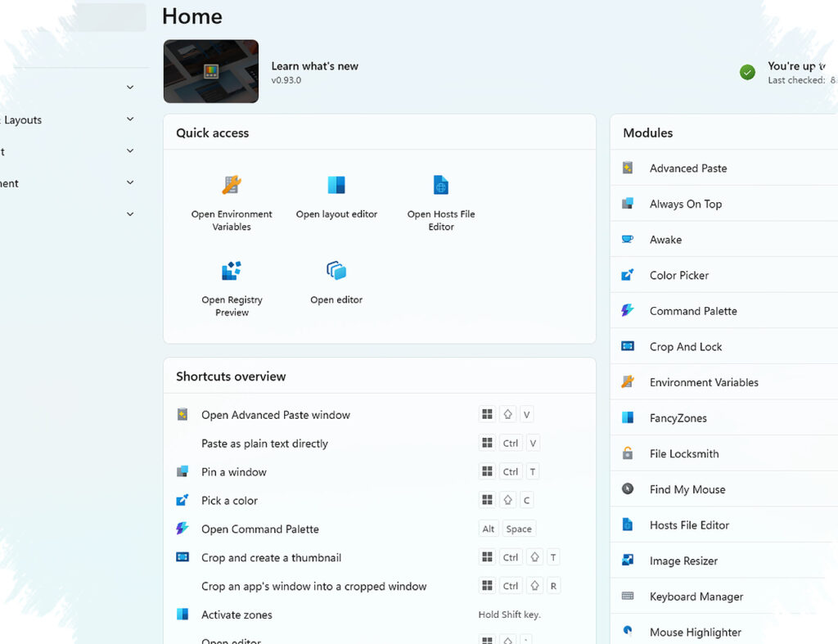
Task: Click the File Locksmith padlock icon
Action: [628, 453]
